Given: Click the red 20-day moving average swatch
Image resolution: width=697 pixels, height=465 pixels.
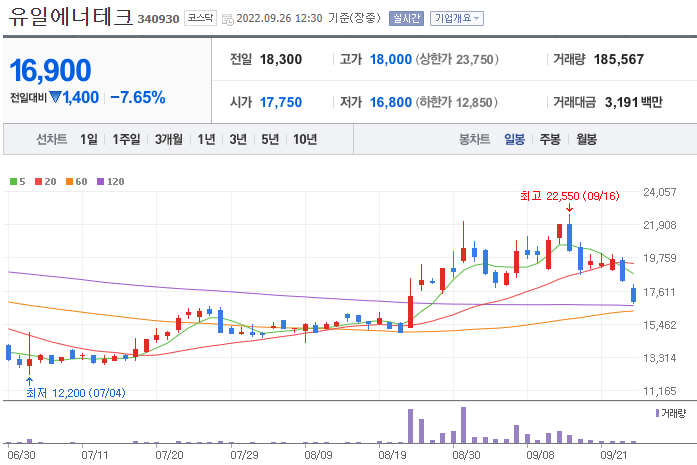Looking at the screenshot, I should click(x=38, y=181).
